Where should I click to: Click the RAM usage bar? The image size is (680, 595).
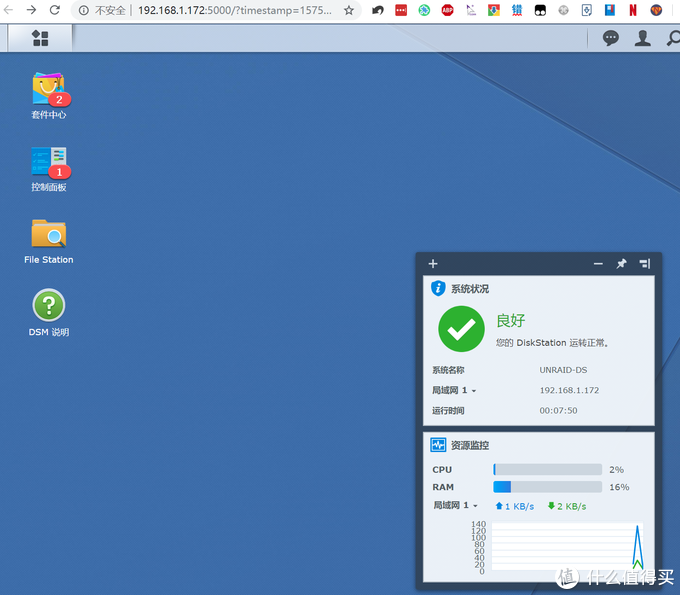547,487
